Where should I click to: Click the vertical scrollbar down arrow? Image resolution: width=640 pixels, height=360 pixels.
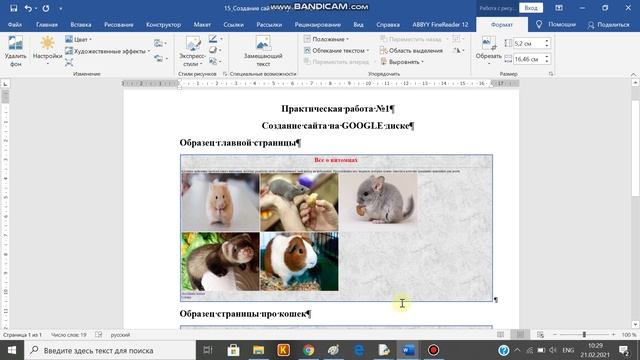[x=635, y=325]
